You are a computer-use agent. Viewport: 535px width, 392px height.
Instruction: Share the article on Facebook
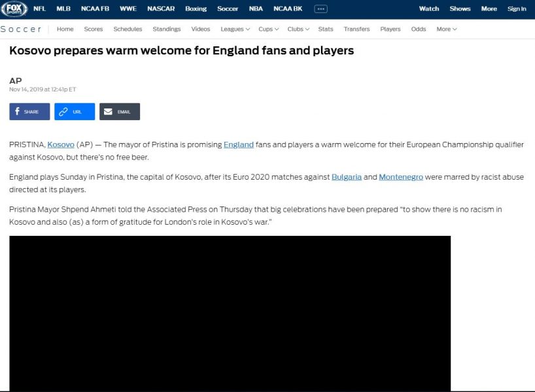click(29, 112)
